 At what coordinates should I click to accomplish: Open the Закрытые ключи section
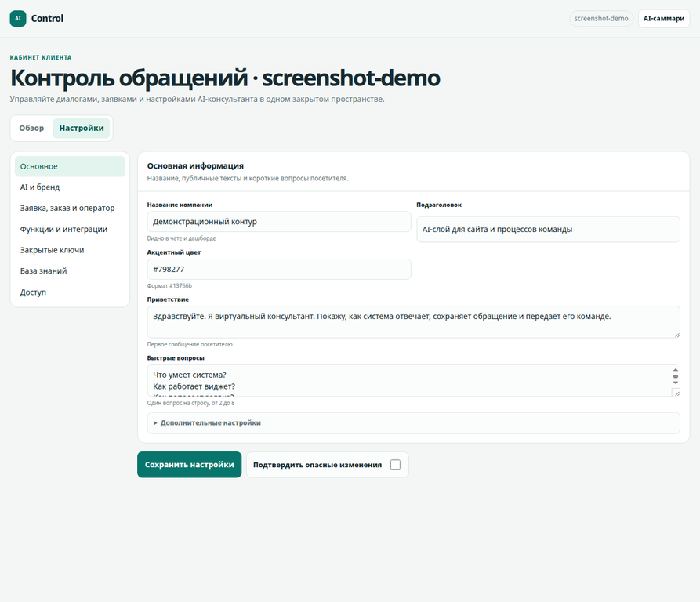click(70, 250)
